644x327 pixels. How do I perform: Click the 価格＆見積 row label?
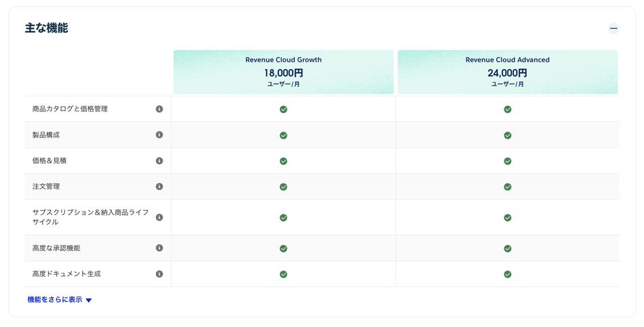click(49, 161)
